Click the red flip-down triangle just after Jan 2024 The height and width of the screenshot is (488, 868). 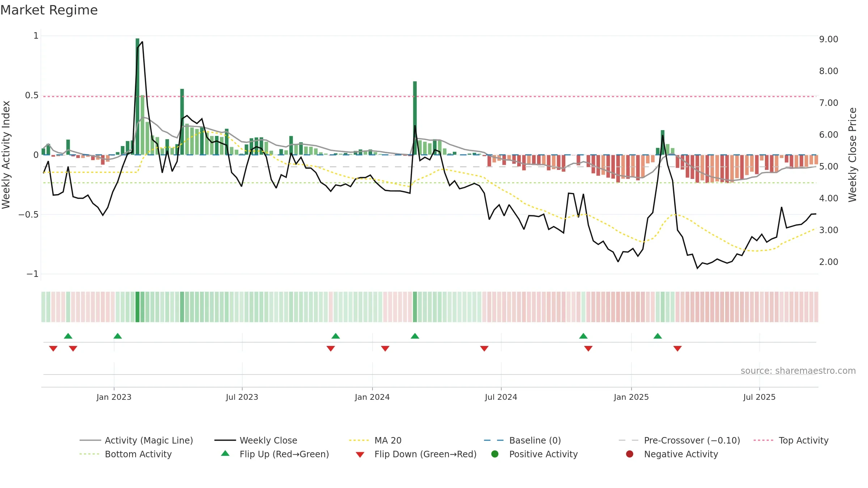[x=385, y=348]
